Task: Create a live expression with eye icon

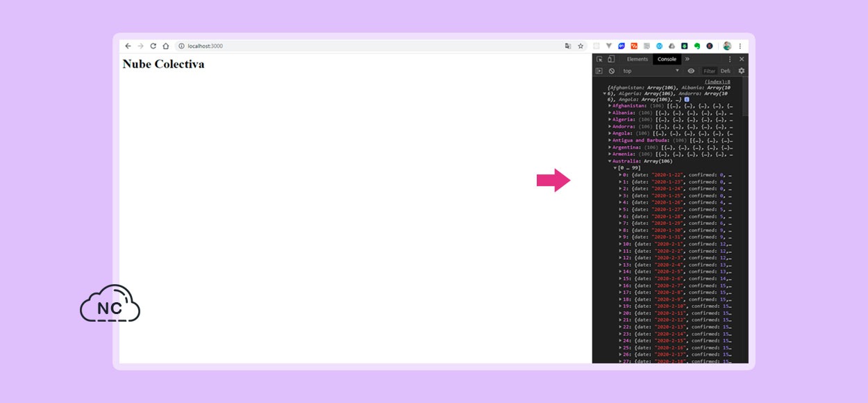Action: click(691, 71)
